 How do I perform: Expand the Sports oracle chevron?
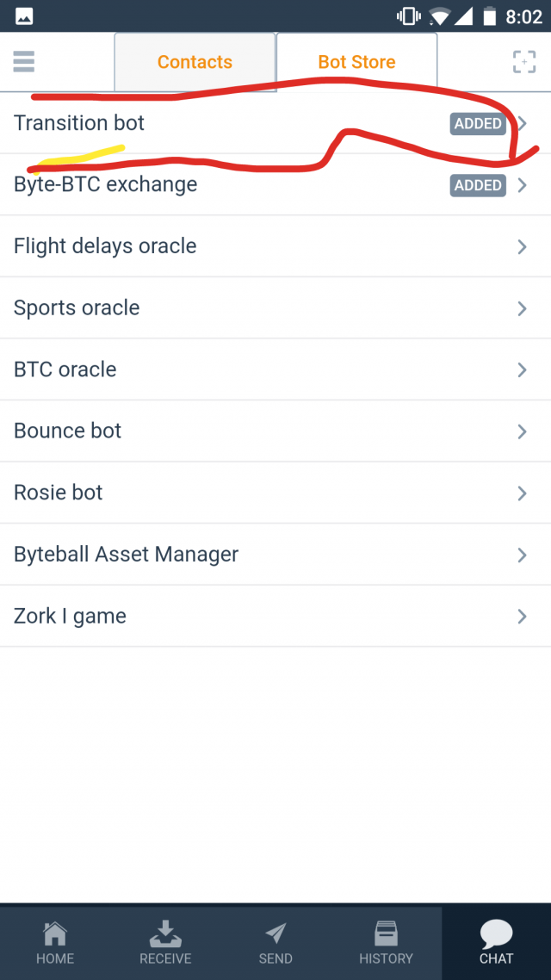[522, 308]
